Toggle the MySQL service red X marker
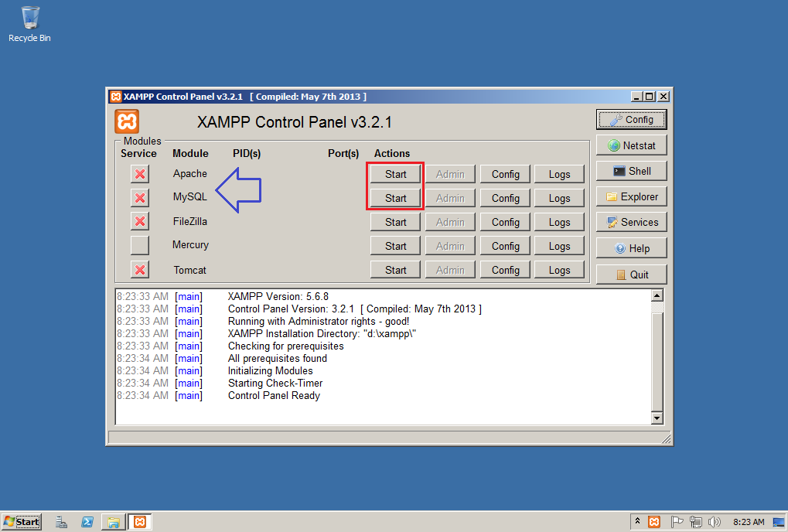788x532 pixels. click(140, 198)
